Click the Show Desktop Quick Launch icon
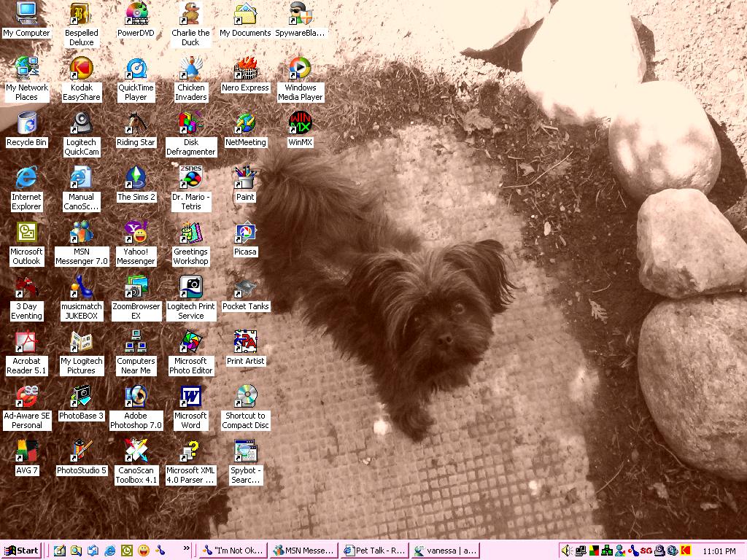Image resolution: width=747 pixels, height=560 pixels. (59, 551)
